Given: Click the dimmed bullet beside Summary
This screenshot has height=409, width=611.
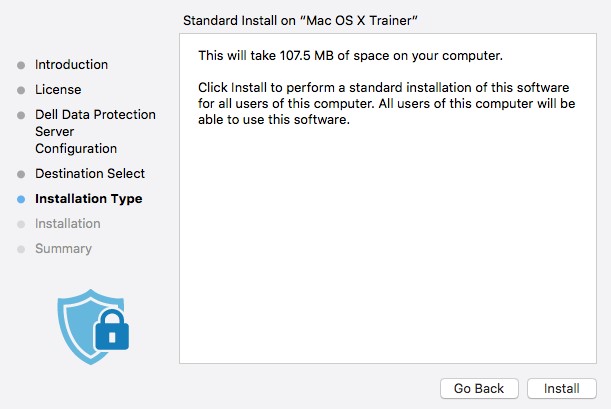Looking at the screenshot, I should point(21,249).
